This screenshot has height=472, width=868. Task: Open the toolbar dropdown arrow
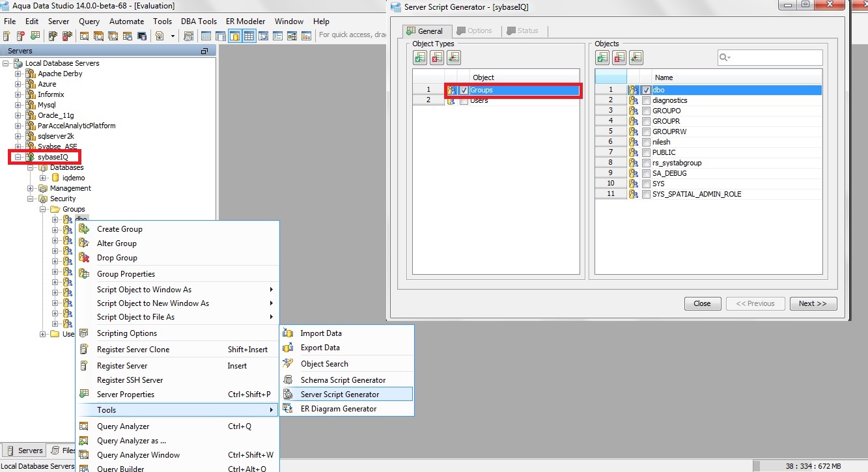tap(173, 36)
